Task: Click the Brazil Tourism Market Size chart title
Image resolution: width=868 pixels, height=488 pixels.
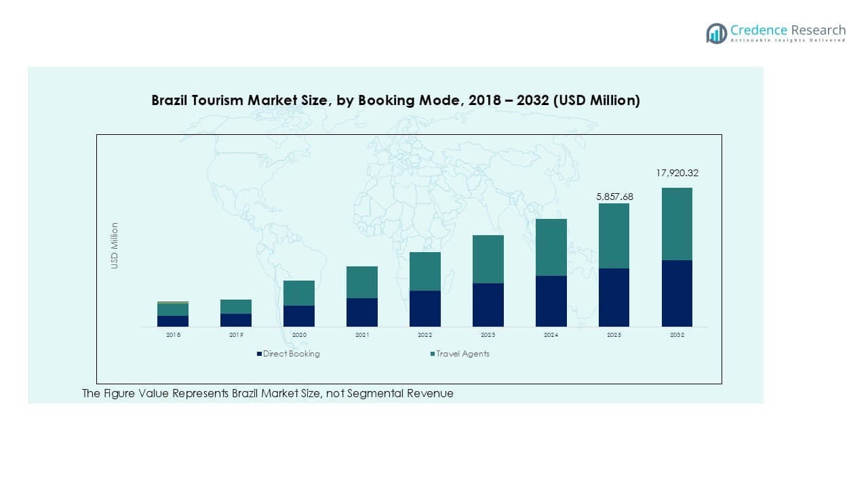Action: (395, 100)
